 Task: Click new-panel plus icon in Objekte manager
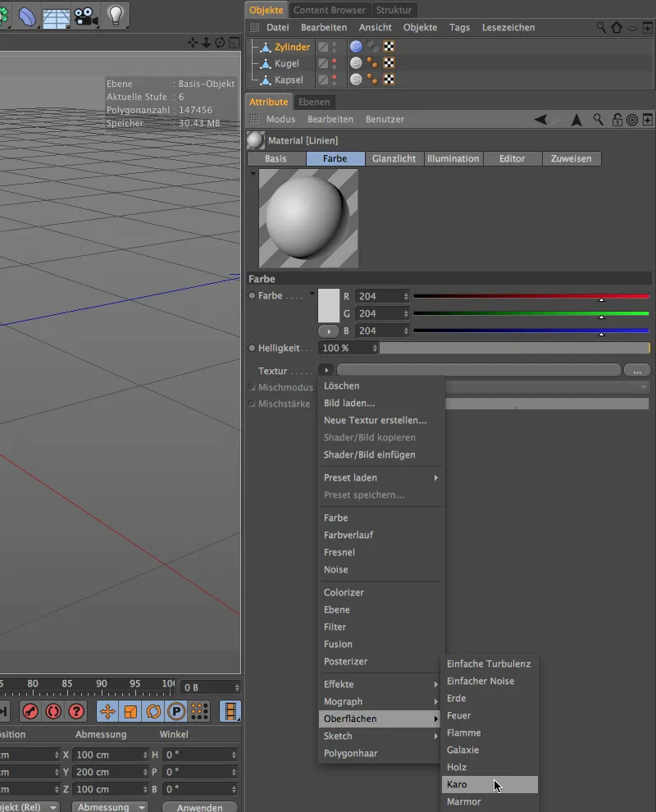pyautogui.click(x=647, y=27)
